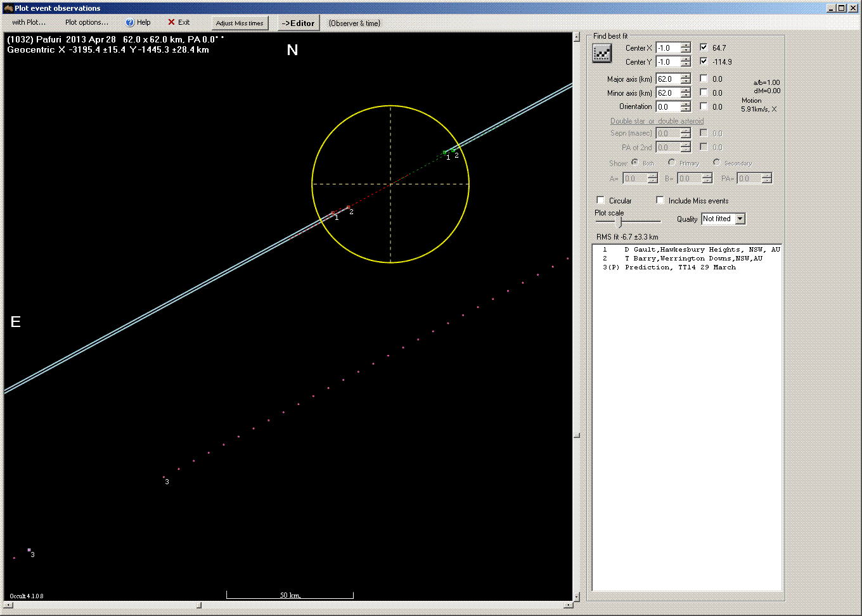The height and width of the screenshot is (616, 862).
Task: Click plot vertical scrollbar down arrow
Action: [577, 596]
